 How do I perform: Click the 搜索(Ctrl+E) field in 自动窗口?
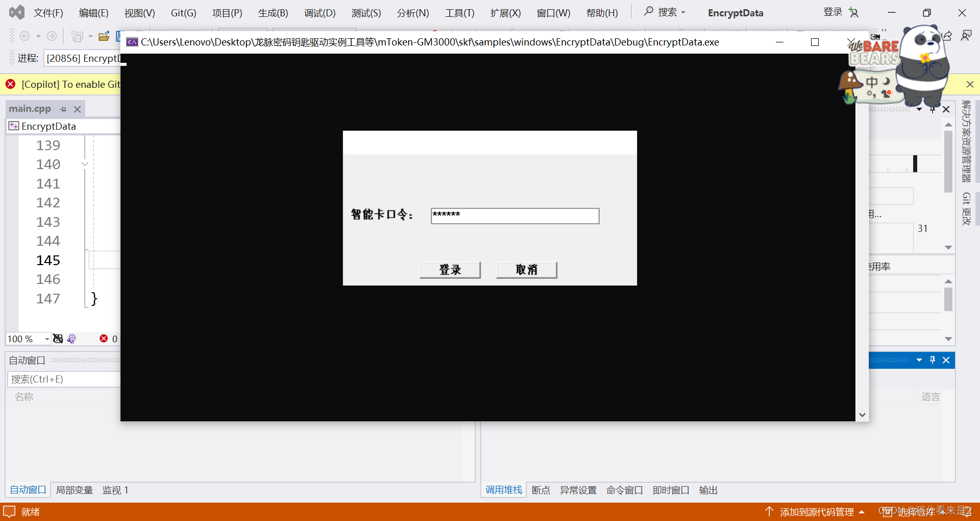(x=64, y=379)
